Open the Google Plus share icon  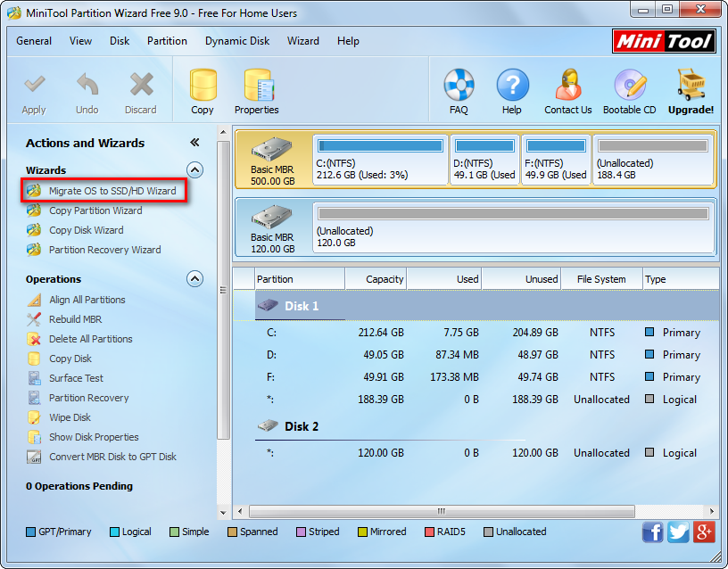704,532
